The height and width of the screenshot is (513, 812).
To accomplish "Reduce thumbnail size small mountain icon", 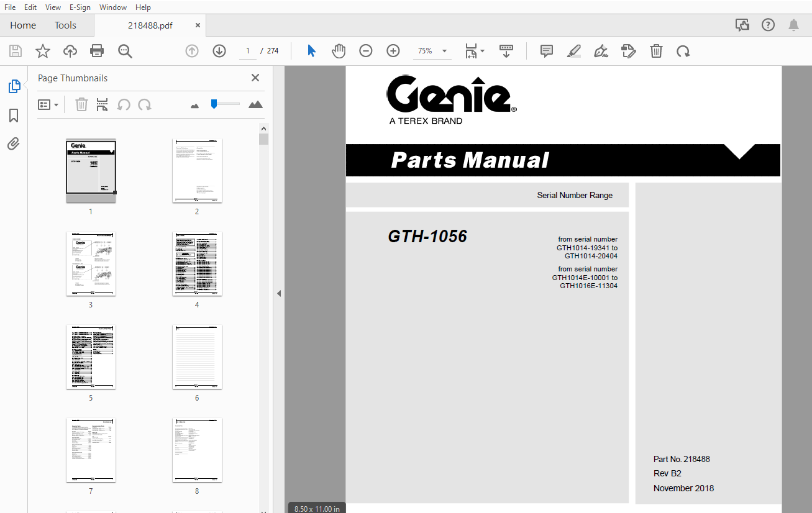I will (194, 106).
